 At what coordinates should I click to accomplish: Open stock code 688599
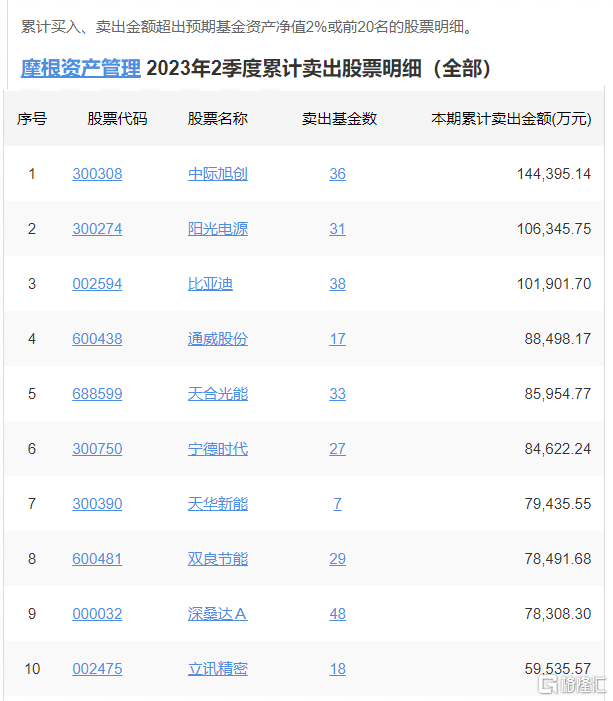pyautogui.click(x=97, y=394)
